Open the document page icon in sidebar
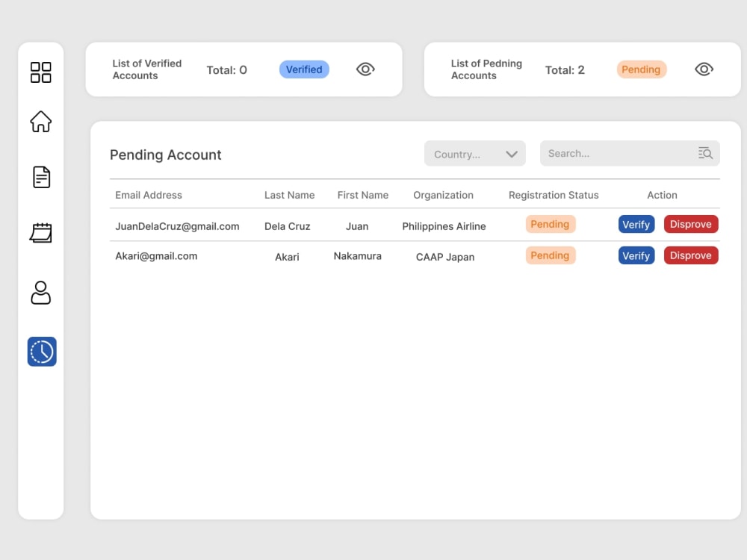747x560 pixels. 41,177
